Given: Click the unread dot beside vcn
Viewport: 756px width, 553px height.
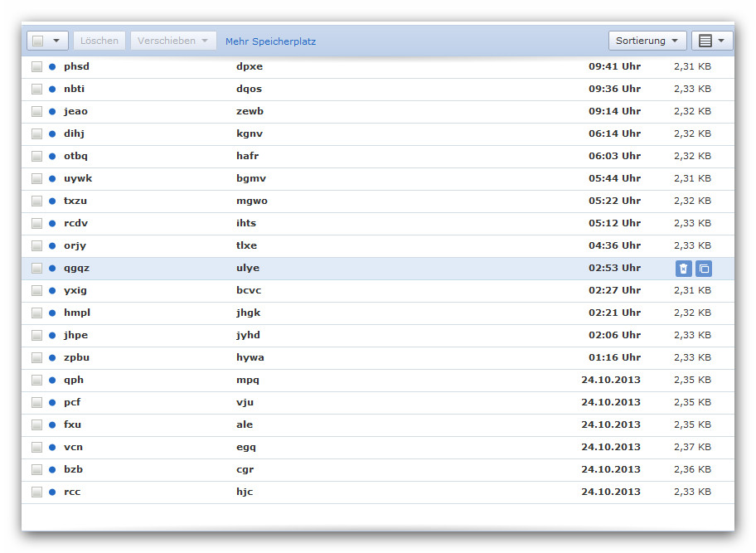Looking at the screenshot, I should tap(52, 447).
